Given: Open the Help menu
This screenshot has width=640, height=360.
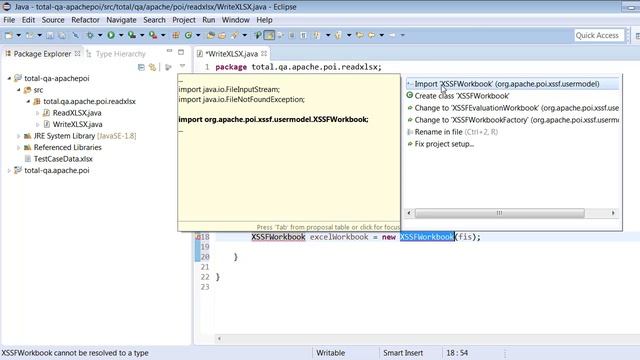Looking at the screenshot, I should tap(264, 20).
